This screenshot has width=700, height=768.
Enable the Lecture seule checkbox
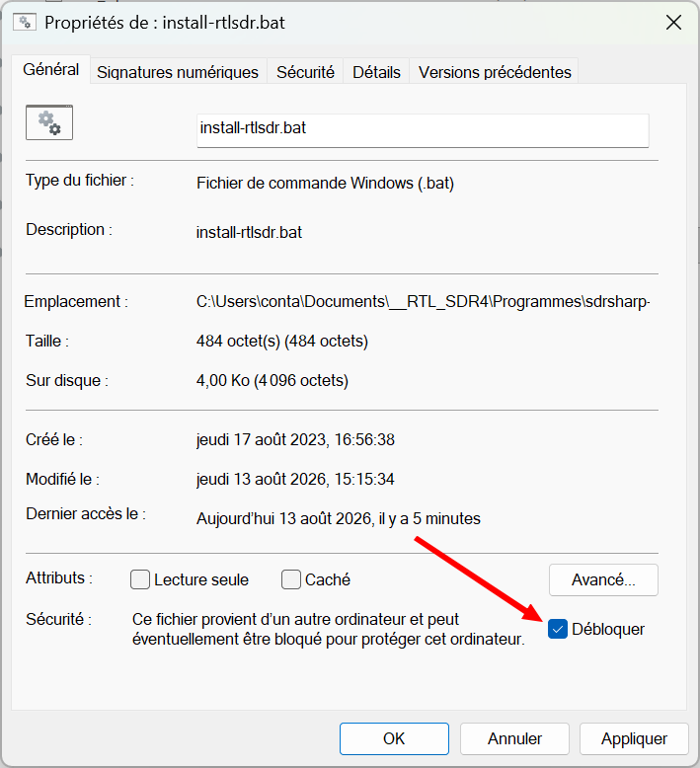tap(139, 579)
